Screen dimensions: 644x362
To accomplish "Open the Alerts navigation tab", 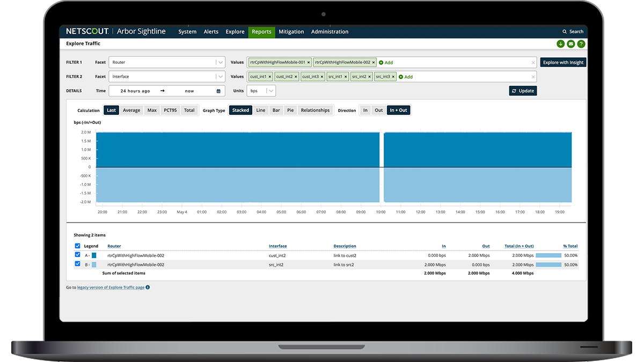I will click(211, 32).
